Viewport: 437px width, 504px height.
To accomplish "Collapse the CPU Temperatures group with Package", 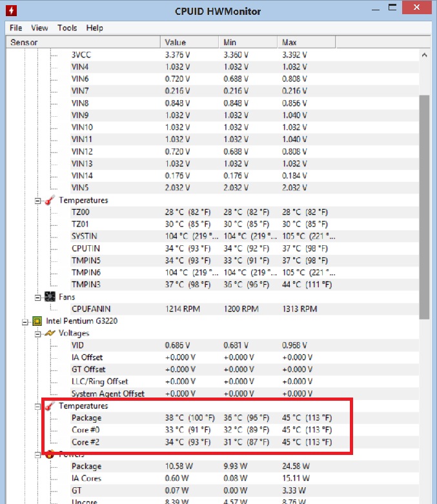I will pyautogui.click(x=37, y=407).
